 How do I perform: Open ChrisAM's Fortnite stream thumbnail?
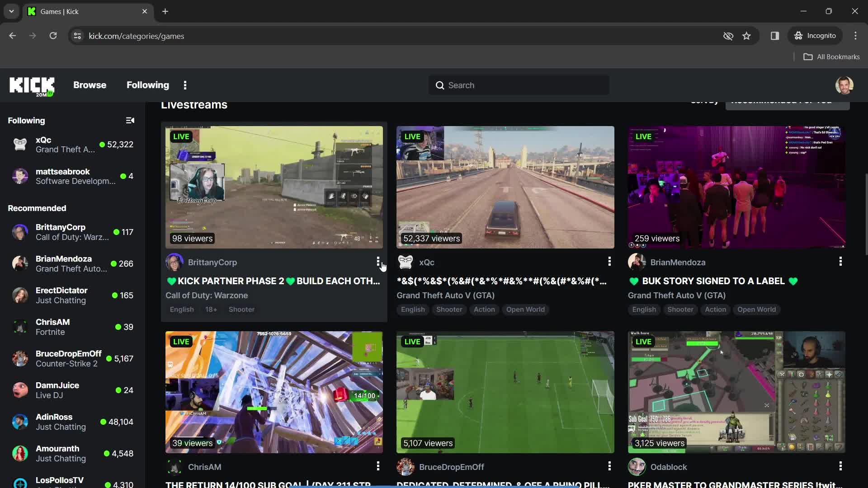(x=274, y=392)
